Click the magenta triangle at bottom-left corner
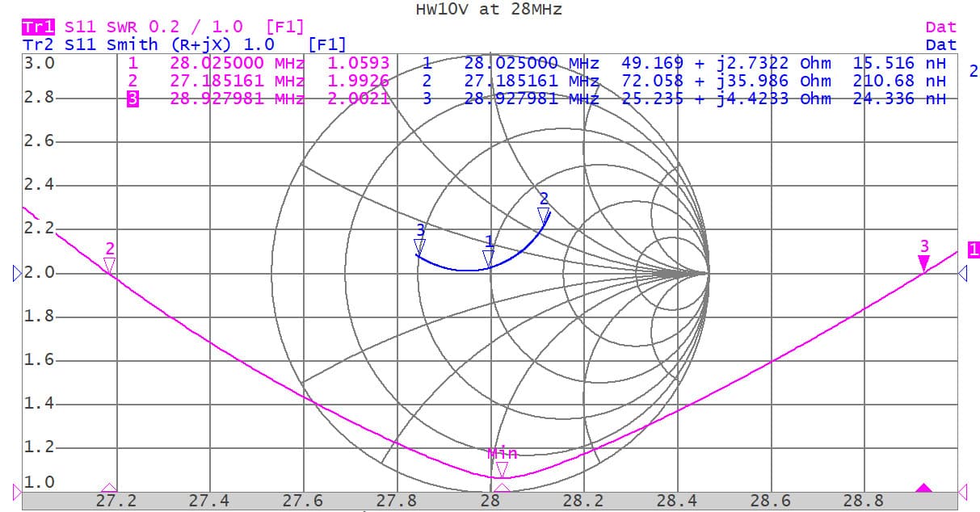The image size is (980, 512). pos(18,490)
